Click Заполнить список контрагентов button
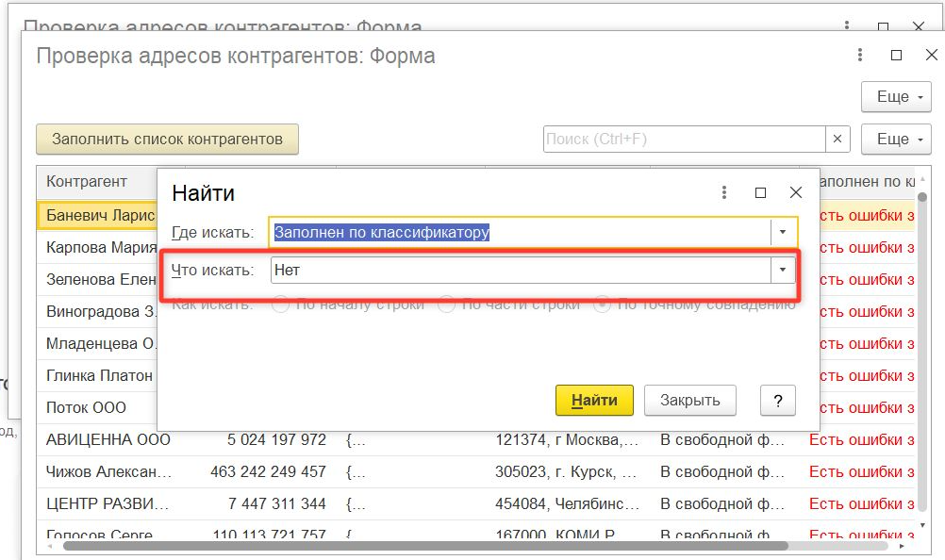The height and width of the screenshot is (560, 945). 167,140
